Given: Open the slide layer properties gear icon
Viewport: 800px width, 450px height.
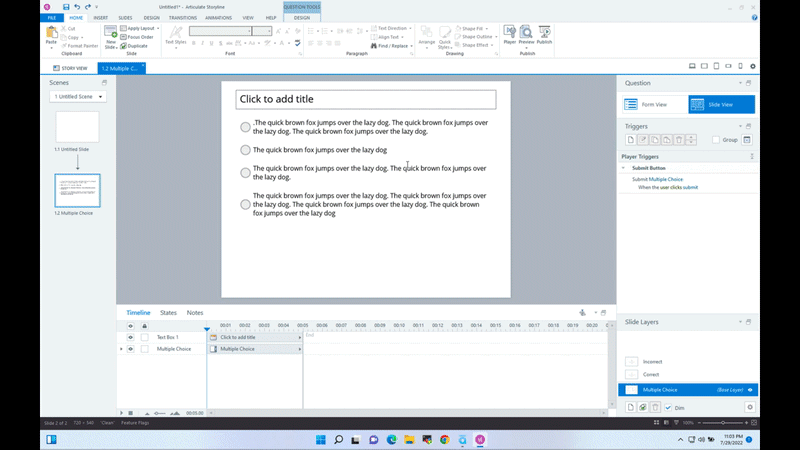Looking at the screenshot, I should (x=749, y=407).
